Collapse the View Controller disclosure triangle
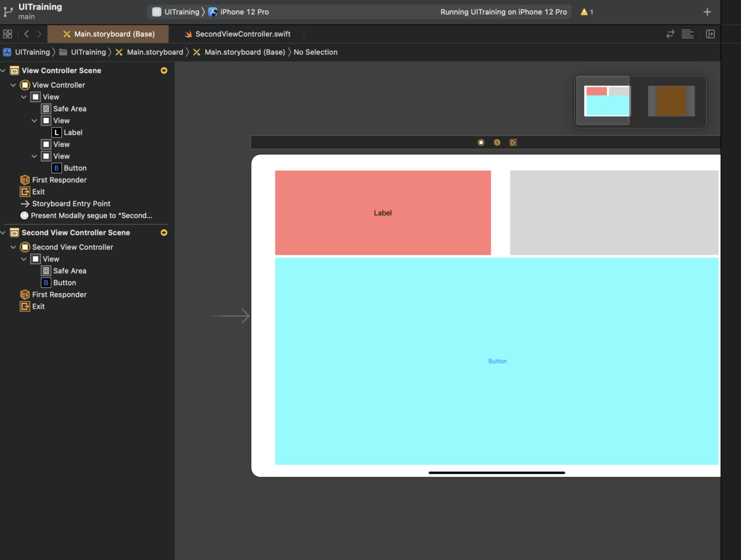The height and width of the screenshot is (560, 741). 14,85
